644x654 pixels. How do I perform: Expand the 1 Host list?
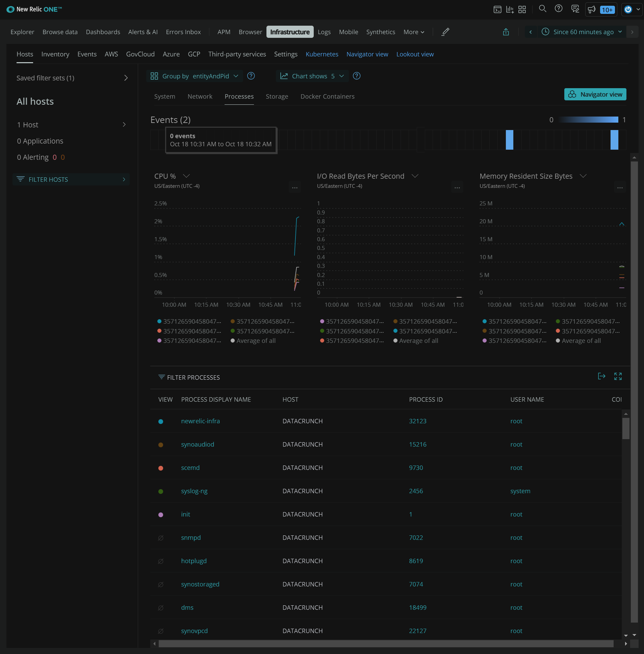tap(72, 125)
